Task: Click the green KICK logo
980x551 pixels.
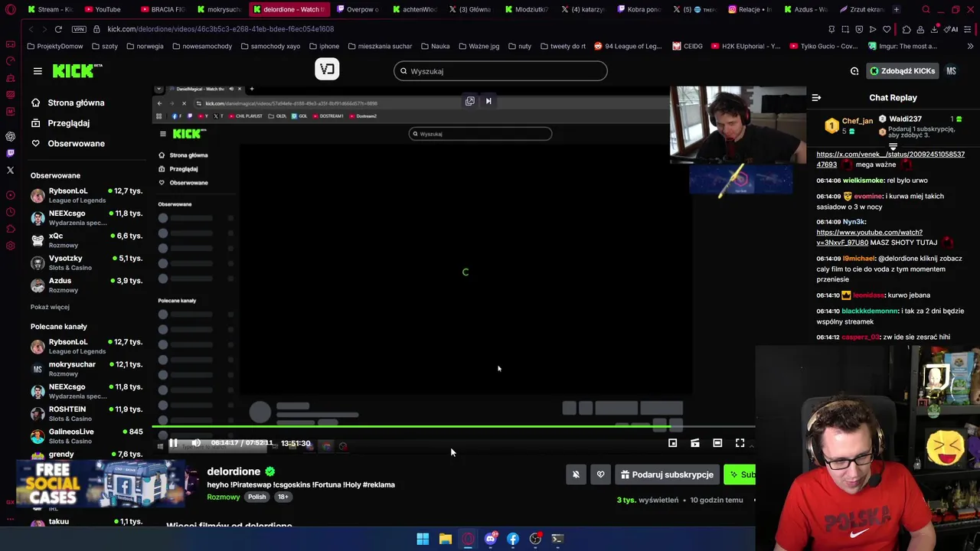Action: 77,71
